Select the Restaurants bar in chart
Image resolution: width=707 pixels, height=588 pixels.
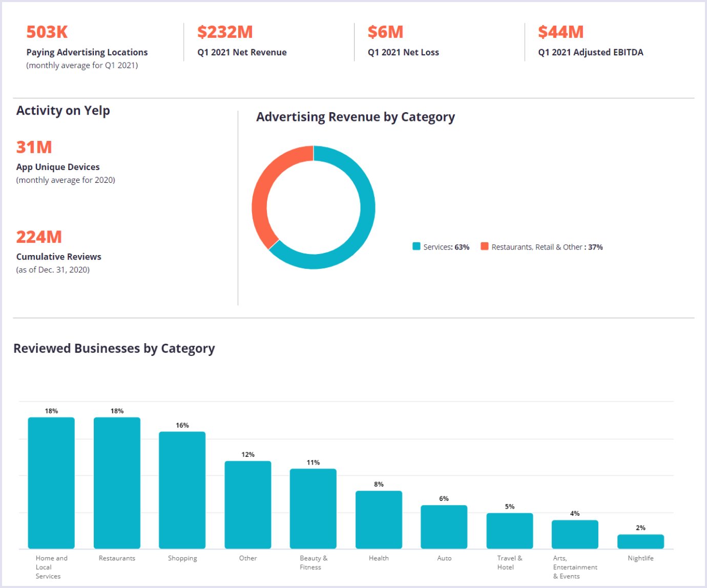(117, 483)
